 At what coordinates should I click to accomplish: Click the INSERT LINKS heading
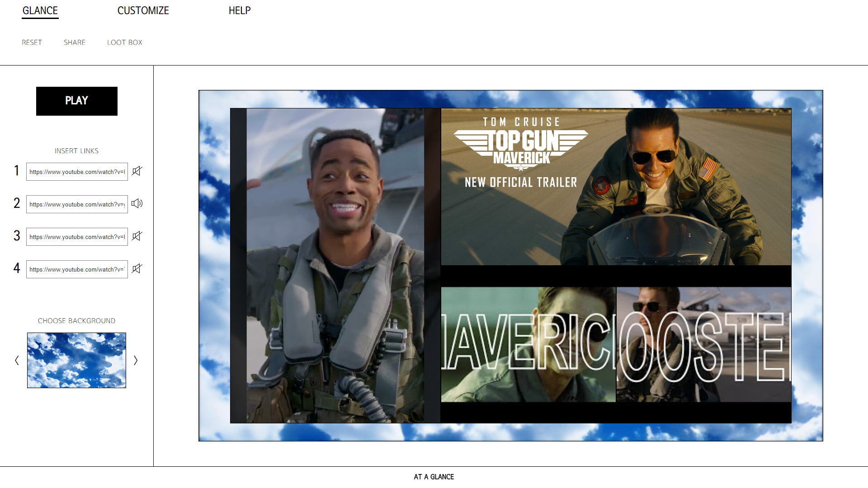77,151
